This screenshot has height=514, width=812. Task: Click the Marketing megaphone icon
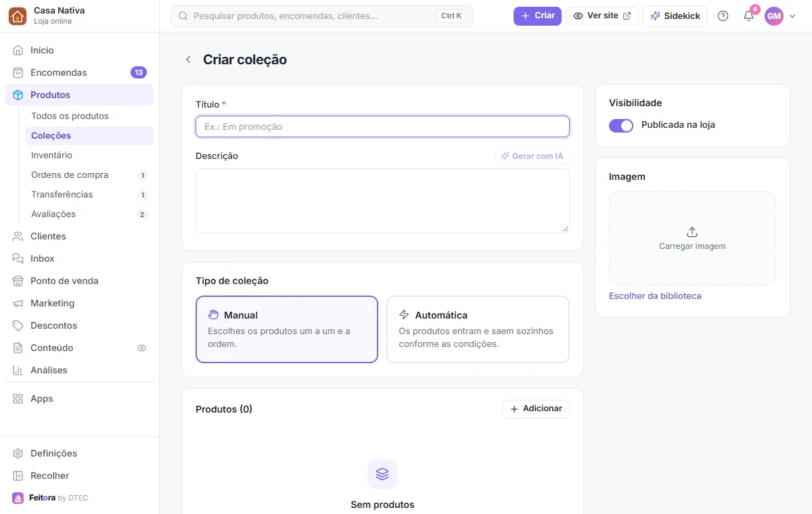pos(18,303)
